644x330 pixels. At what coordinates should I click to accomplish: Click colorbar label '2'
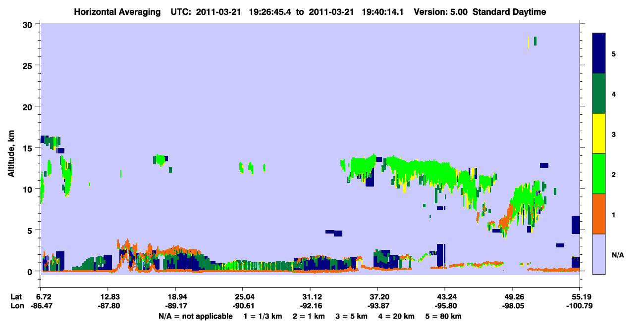pos(614,174)
